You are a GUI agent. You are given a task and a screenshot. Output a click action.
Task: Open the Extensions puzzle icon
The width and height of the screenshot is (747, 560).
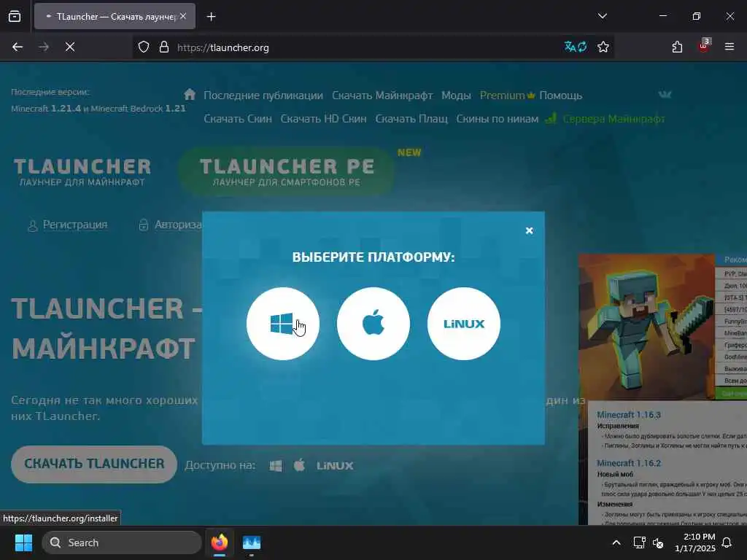(x=677, y=47)
